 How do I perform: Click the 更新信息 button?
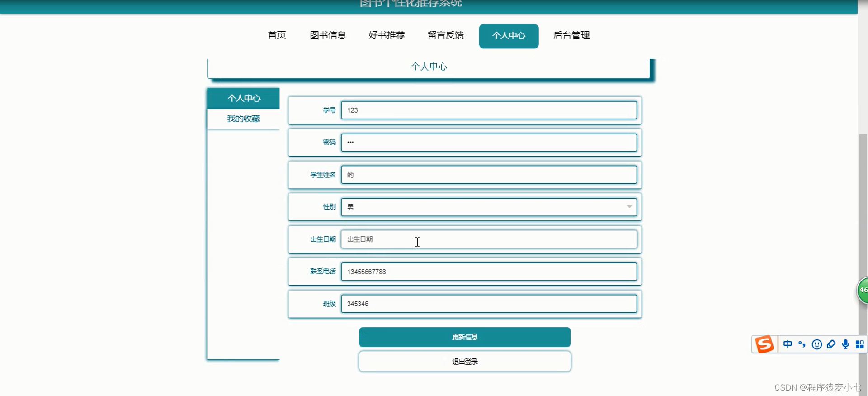[x=465, y=337]
